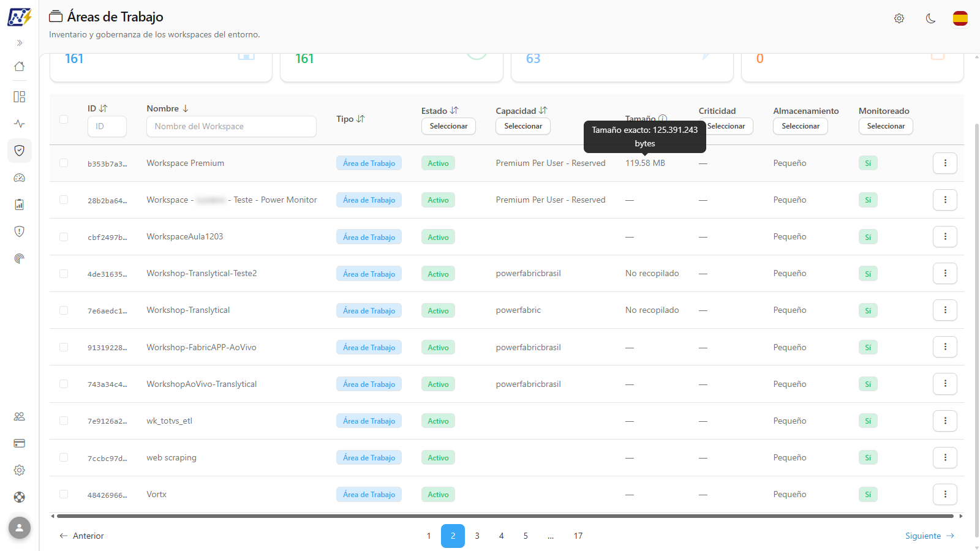Open the shield alert icon in the sidebar
This screenshot has height=551, width=980.
[20, 231]
